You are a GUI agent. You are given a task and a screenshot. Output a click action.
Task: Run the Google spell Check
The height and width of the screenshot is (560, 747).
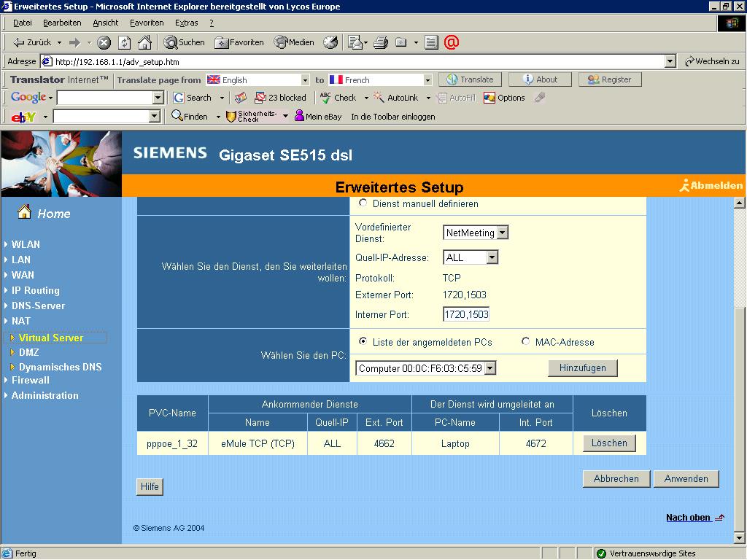pyautogui.click(x=338, y=98)
